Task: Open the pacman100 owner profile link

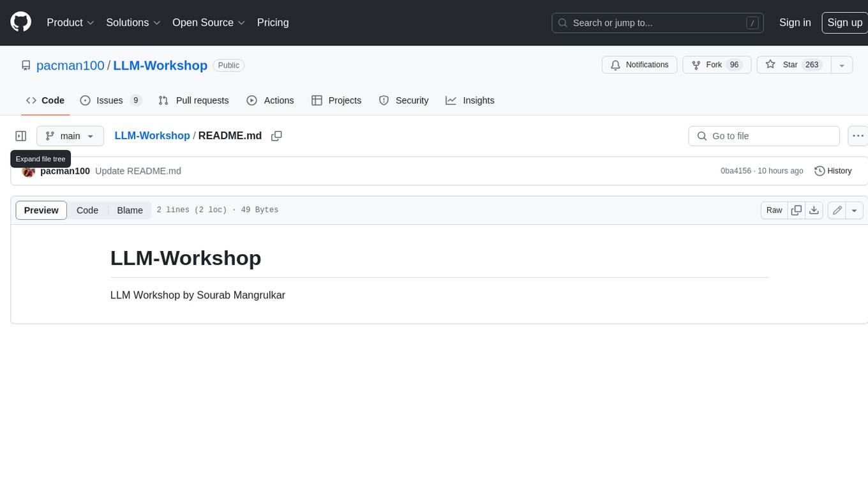Action: coord(70,65)
